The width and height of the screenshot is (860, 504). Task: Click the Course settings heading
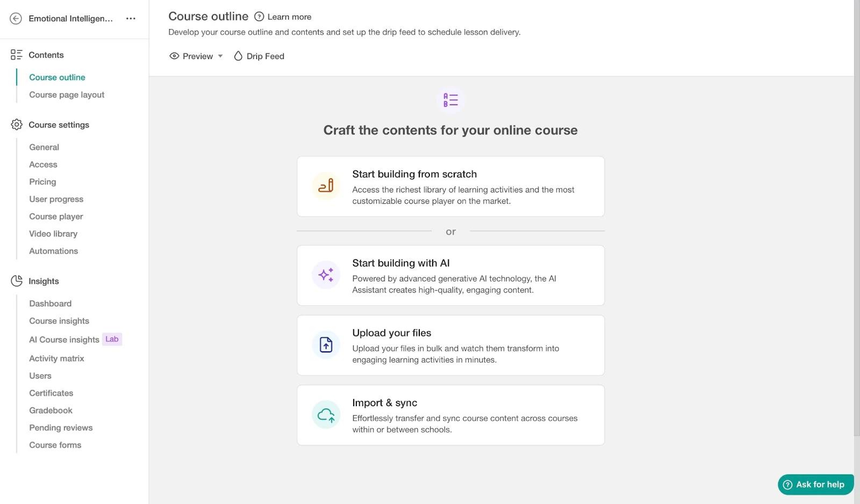pos(59,125)
